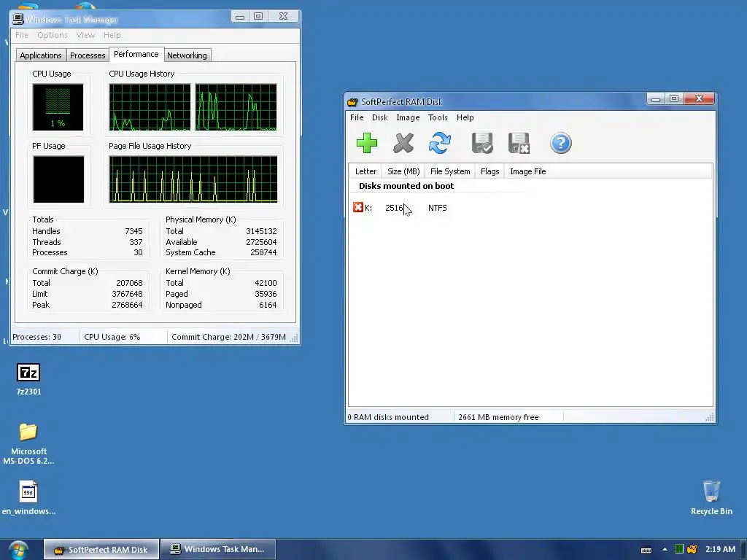Click the blue arrows Remount icon

point(439,143)
